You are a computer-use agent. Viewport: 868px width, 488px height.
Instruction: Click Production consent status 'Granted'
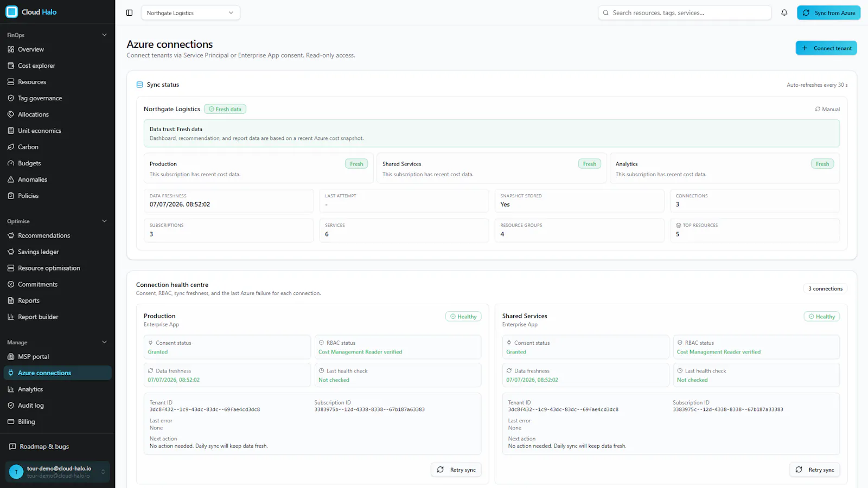pos(158,352)
